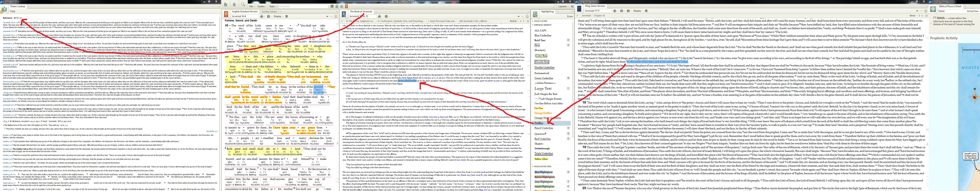Click the ESV resource cover icon
The width and height of the screenshot is (980, 191).
pos(226,14)
